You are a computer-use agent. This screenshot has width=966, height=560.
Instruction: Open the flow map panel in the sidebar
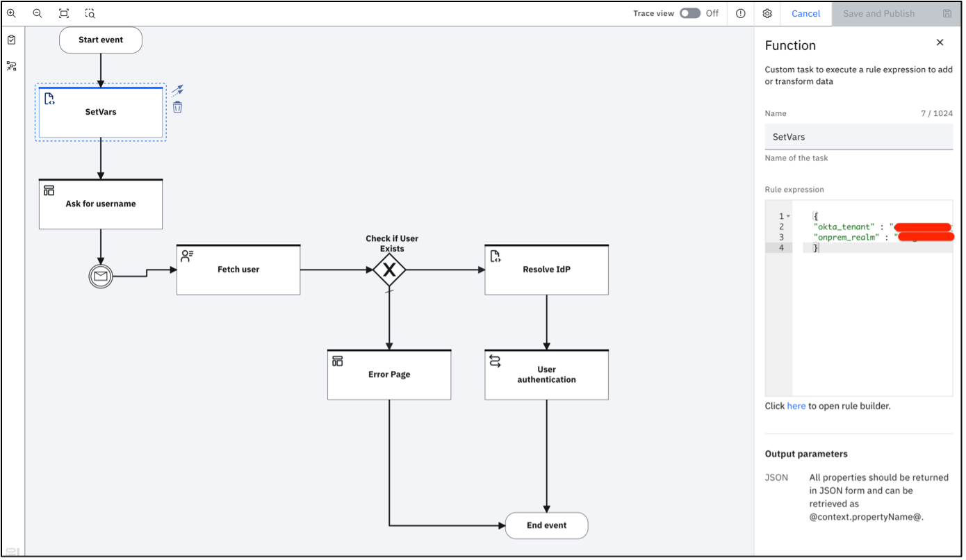[10, 65]
